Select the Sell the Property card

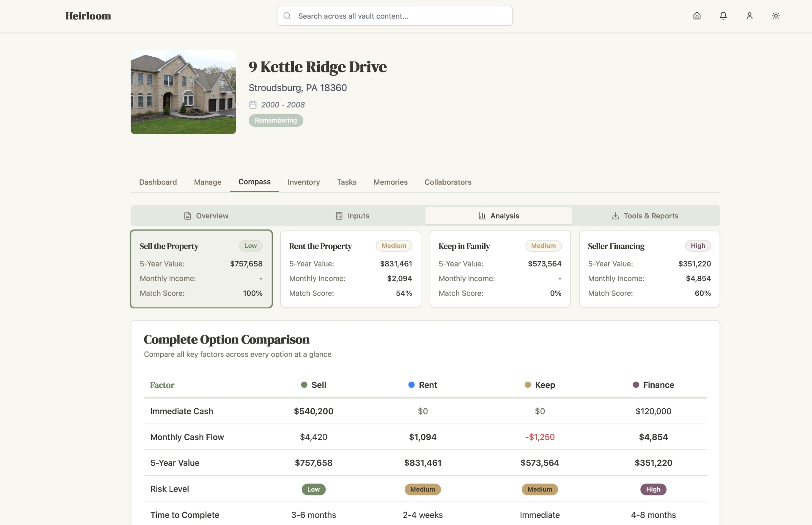201,269
